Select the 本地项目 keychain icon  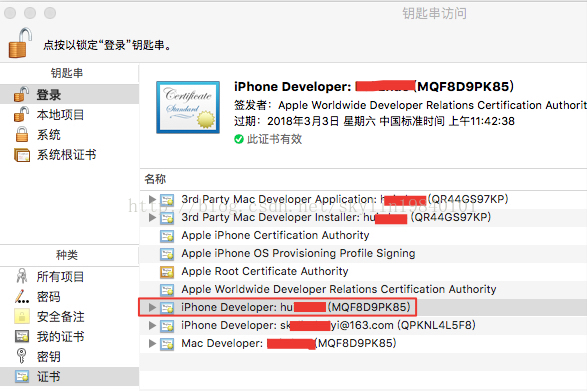click(x=21, y=114)
